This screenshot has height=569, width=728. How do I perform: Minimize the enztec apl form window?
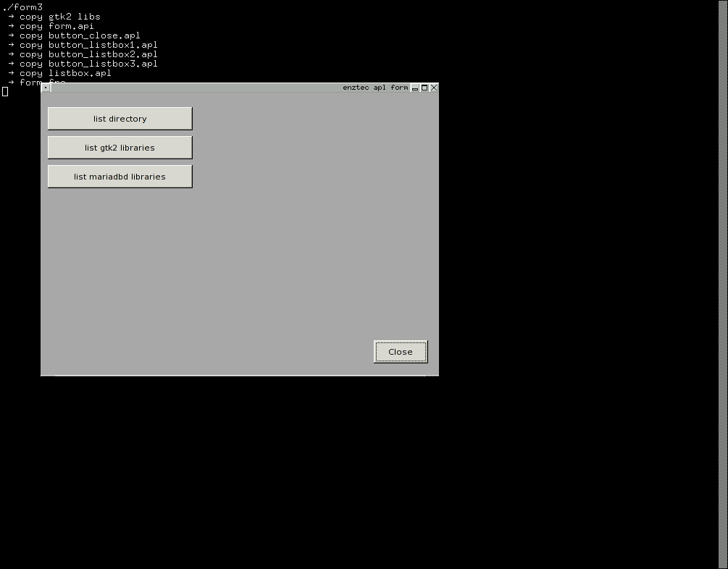click(x=415, y=88)
